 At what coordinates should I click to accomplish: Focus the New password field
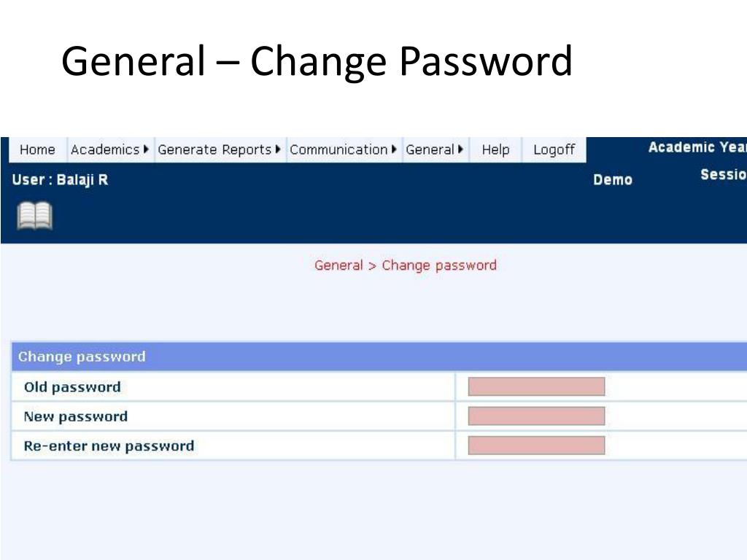point(536,416)
